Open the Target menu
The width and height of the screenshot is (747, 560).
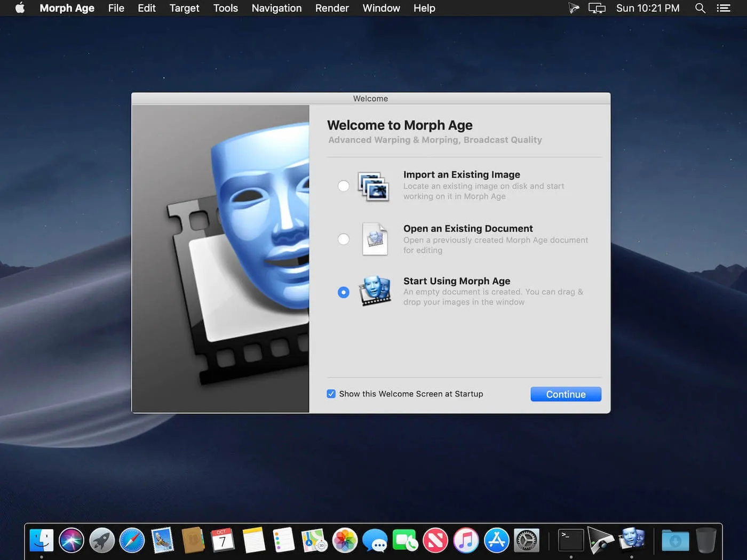pos(184,8)
